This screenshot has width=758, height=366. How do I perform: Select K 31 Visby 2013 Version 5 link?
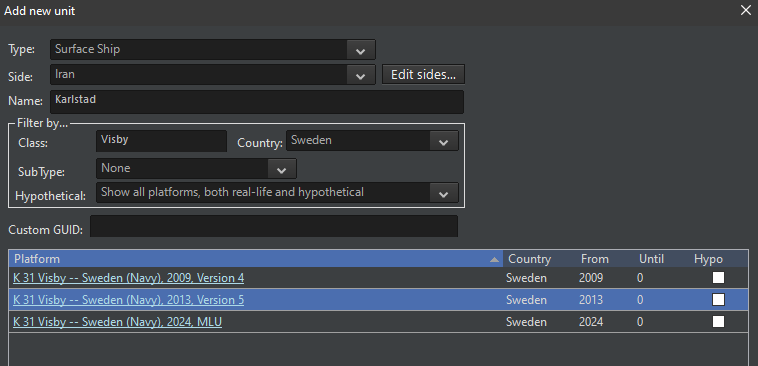point(129,300)
